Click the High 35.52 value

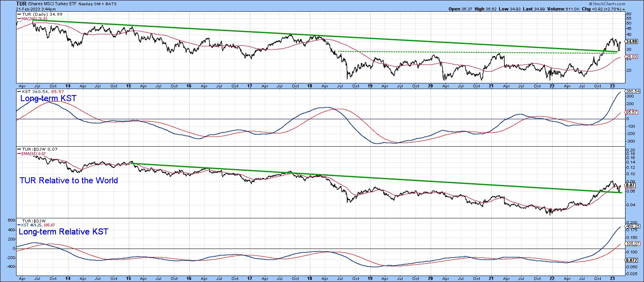[x=485, y=9]
